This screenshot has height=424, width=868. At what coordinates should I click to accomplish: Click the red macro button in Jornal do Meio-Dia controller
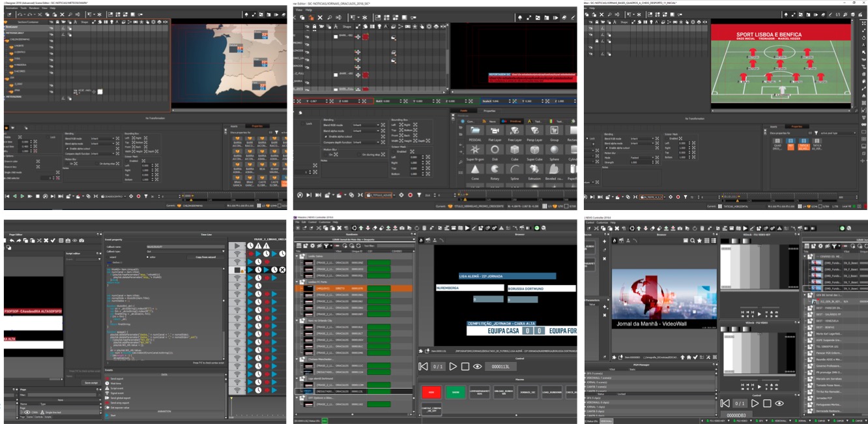click(431, 392)
